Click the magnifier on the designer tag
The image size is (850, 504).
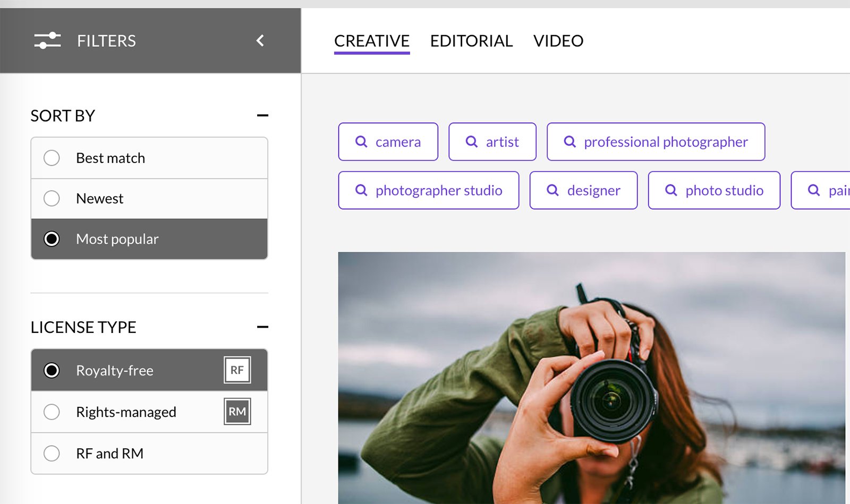point(552,190)
